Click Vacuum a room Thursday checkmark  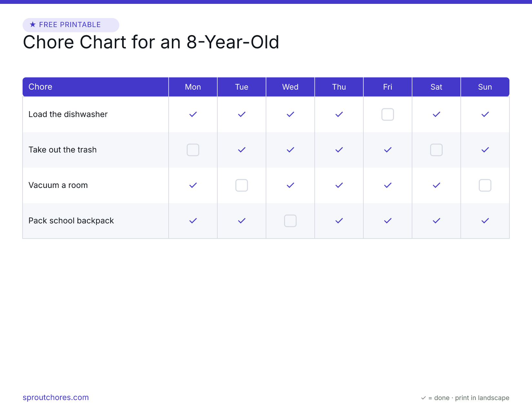tap(339, 185)
